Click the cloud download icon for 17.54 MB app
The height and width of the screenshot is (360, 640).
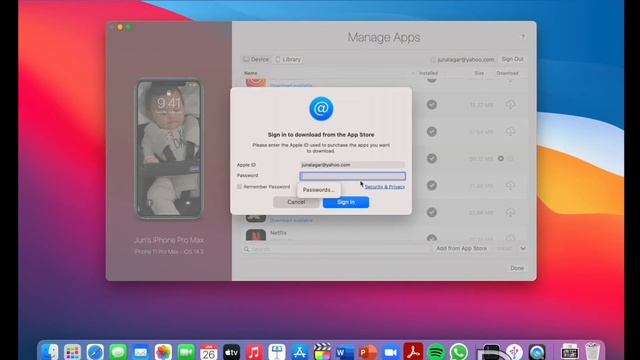(x=510, y=132)
